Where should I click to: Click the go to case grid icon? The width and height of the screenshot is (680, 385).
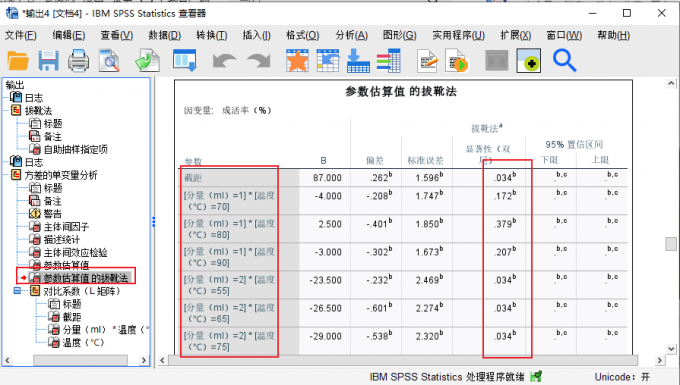click(x=328, y=60)
